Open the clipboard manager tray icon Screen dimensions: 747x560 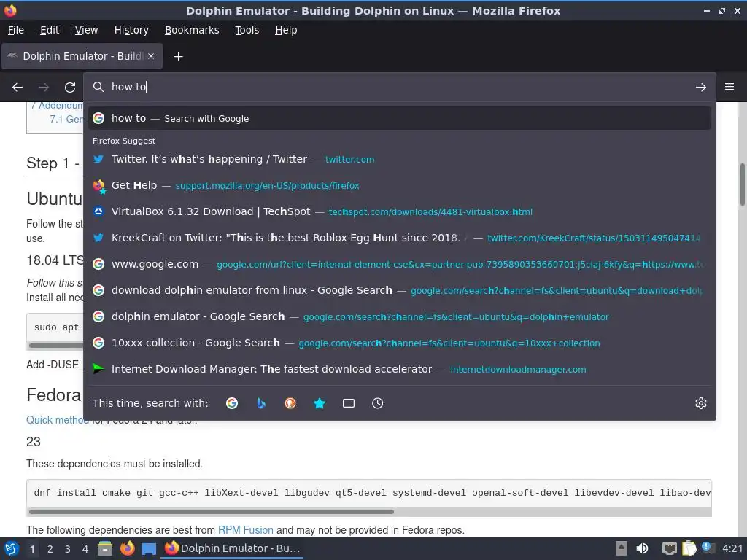tap(689, 548)
